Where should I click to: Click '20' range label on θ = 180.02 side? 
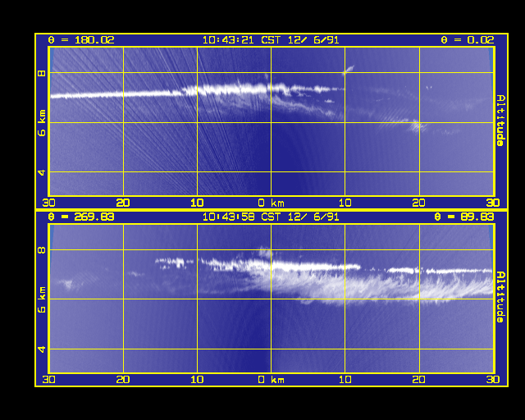pyautogui.click(x=123, y=203)
